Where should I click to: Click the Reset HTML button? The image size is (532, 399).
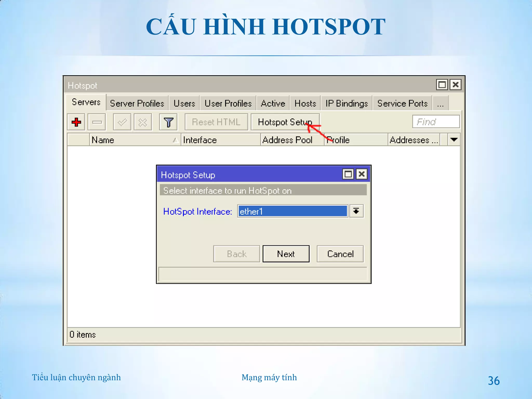(x=216, y=122)
